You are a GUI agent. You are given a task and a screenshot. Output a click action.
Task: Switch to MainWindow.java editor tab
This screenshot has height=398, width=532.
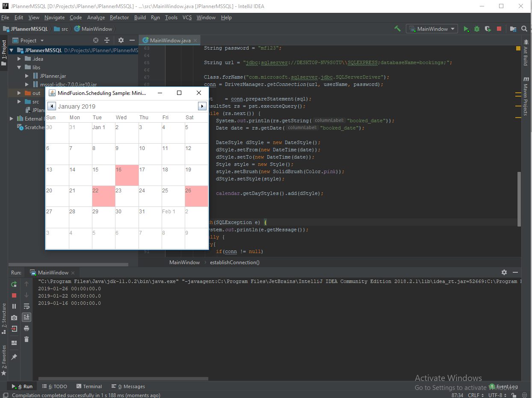170,40
